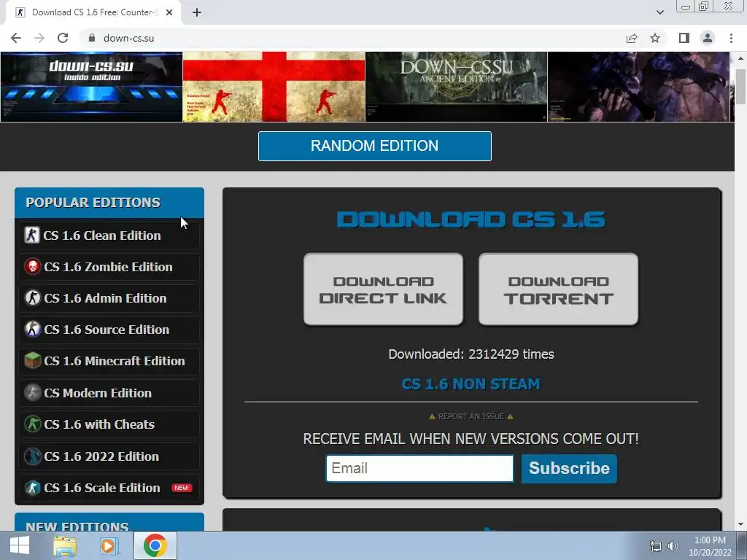
Task: Click the CS 1.6 Source Edition icon
Action: tap(32, 330)
